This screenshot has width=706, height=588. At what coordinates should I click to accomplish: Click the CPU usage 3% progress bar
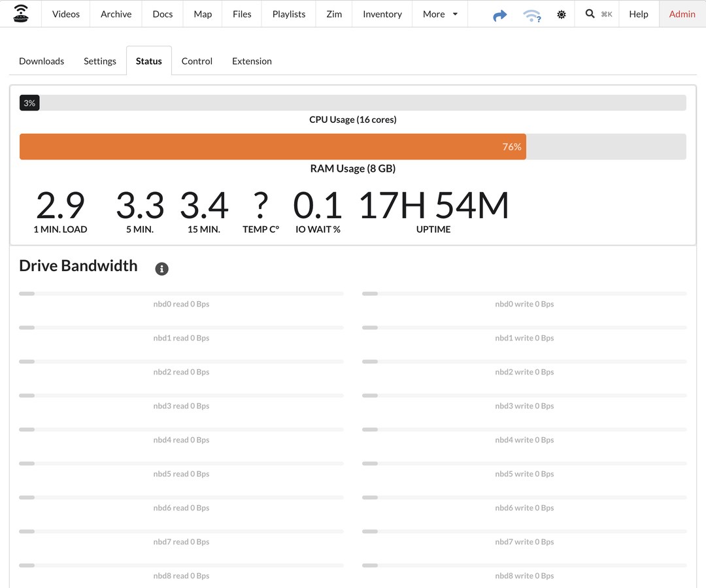coord(352,103)
